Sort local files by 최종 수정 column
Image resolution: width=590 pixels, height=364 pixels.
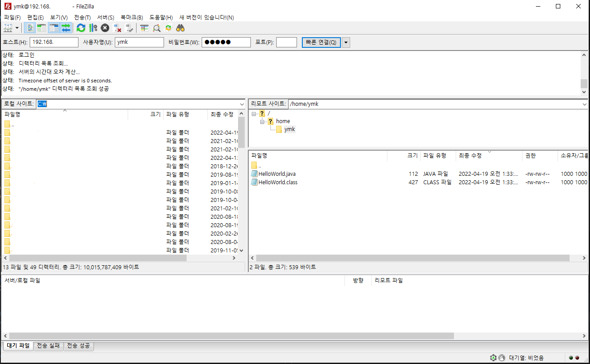point(223,114)
